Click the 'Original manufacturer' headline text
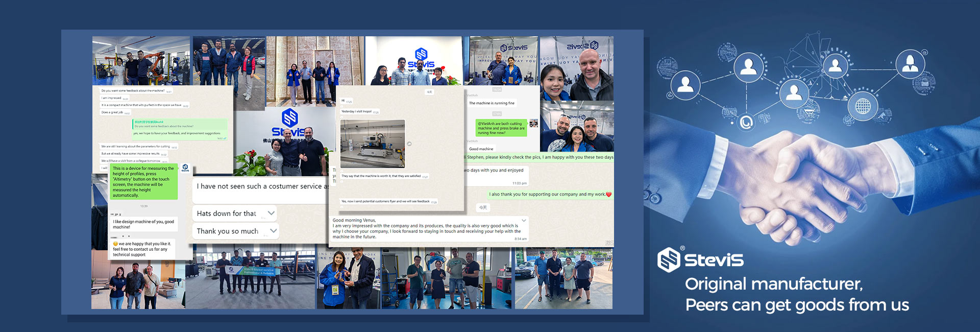The width and height of the screenshot is (980, 332). pos(773,284)
